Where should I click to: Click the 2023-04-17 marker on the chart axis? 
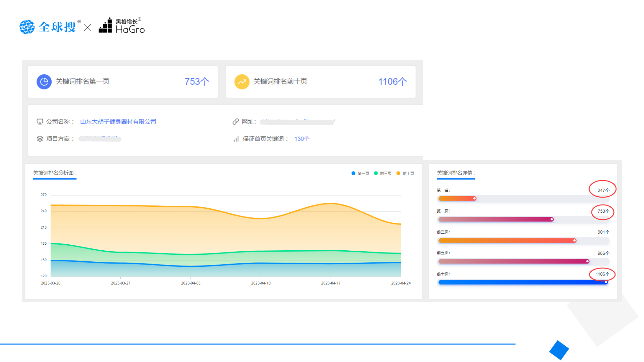click(x=331, y=283)
